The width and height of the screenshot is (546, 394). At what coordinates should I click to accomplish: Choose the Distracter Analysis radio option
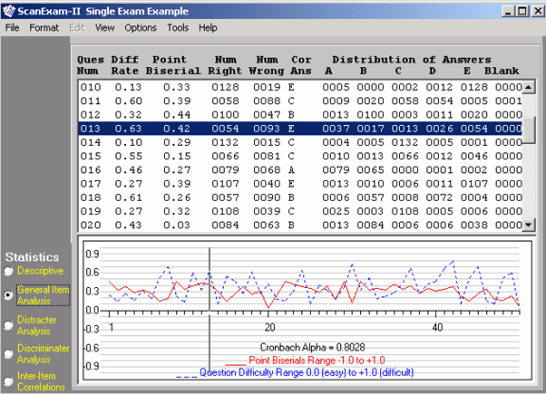[x=8, y=325]
